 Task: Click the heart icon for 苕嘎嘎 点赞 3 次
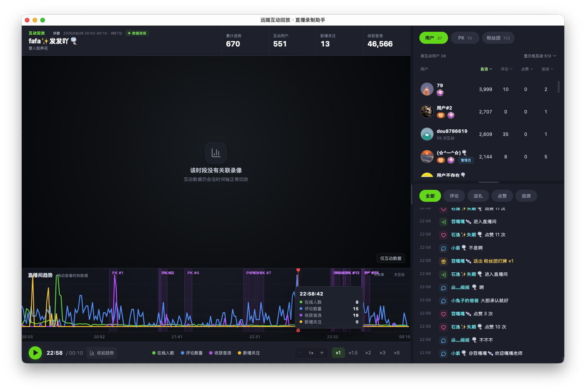click(443, 314)
